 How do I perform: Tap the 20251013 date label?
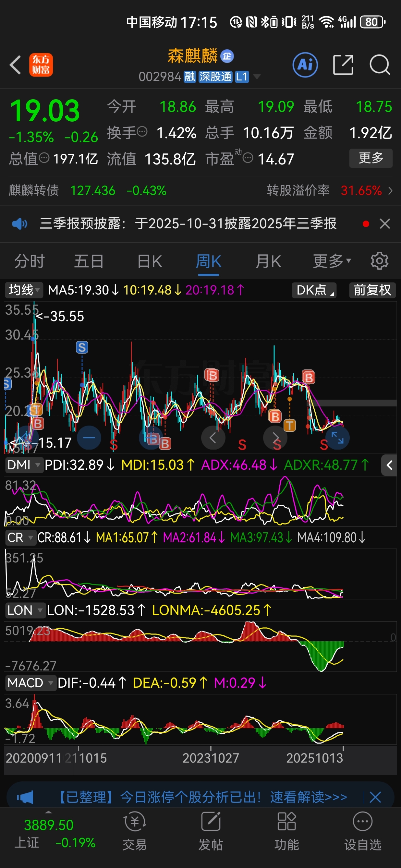pos(314,758)
